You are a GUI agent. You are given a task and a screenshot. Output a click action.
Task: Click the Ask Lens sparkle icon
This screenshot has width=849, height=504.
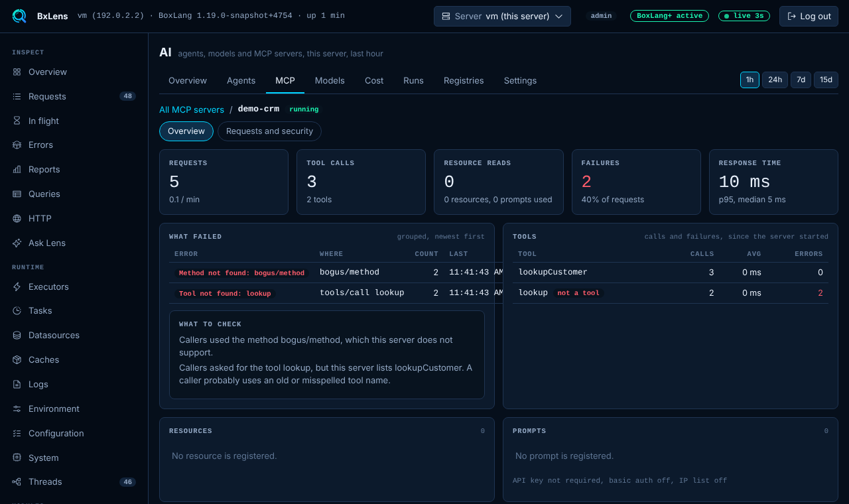click(17, 243)
